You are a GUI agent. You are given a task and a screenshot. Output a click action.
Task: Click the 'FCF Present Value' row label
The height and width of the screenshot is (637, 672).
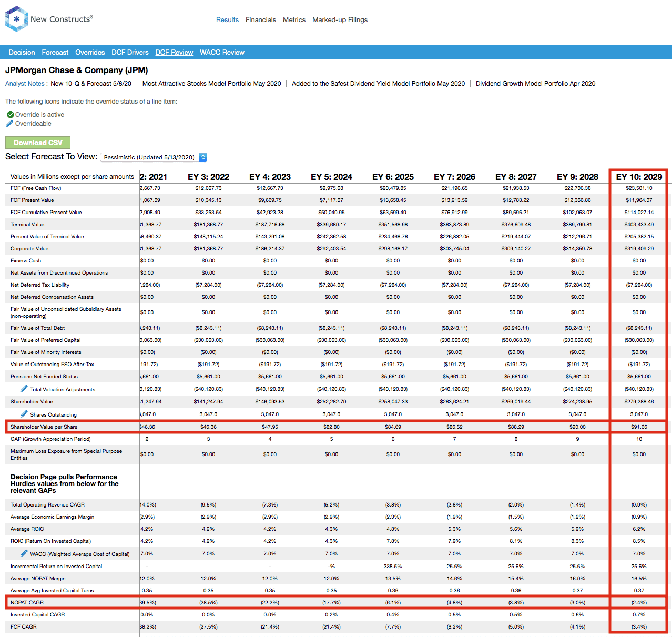coord(32,200)
